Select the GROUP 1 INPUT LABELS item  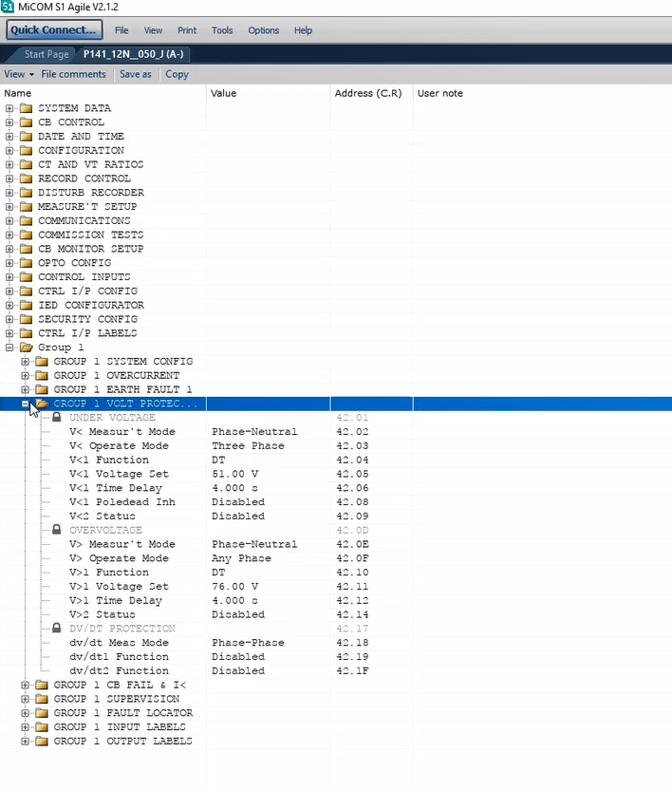point(120,727)
